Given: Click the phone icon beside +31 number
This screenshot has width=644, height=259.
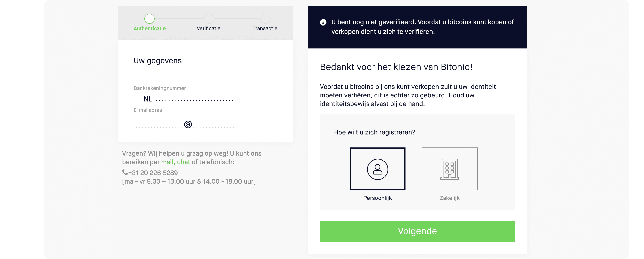Looking at the screenshot, I should (125, 172).
